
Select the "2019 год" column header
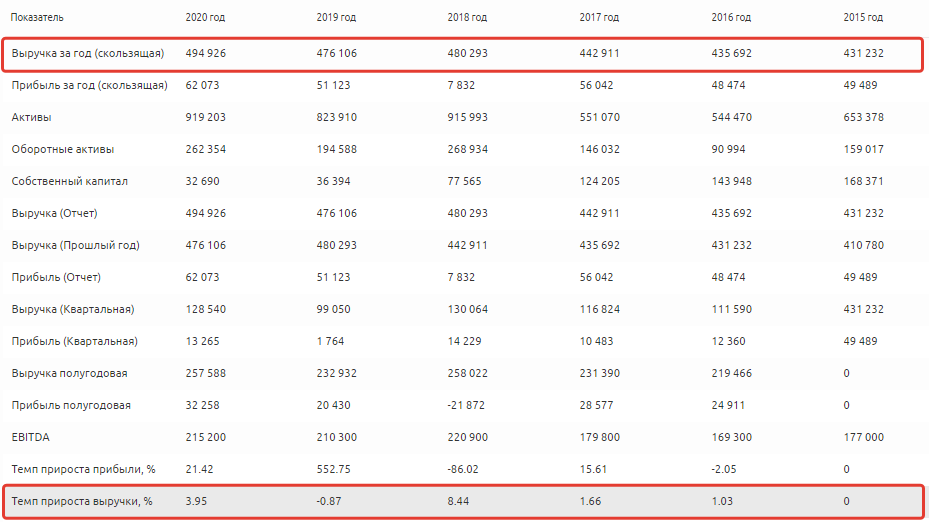[x=338, y=18]
